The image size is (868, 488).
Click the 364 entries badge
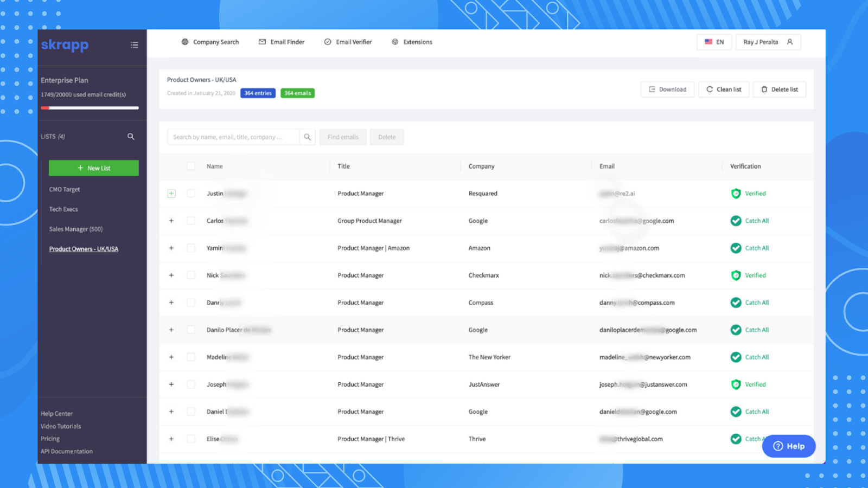[258, 93]
